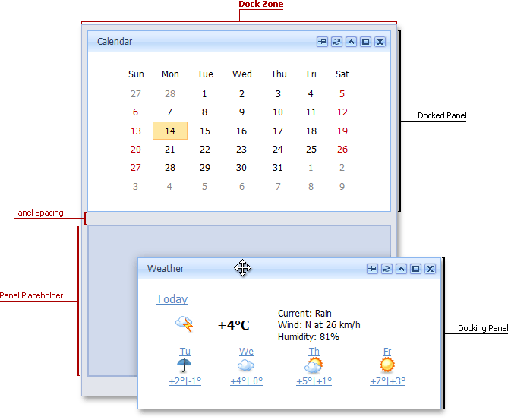This screenshot has height=420, width=508.
Task: Click Current: Rain text
Action: pos(304,314)
